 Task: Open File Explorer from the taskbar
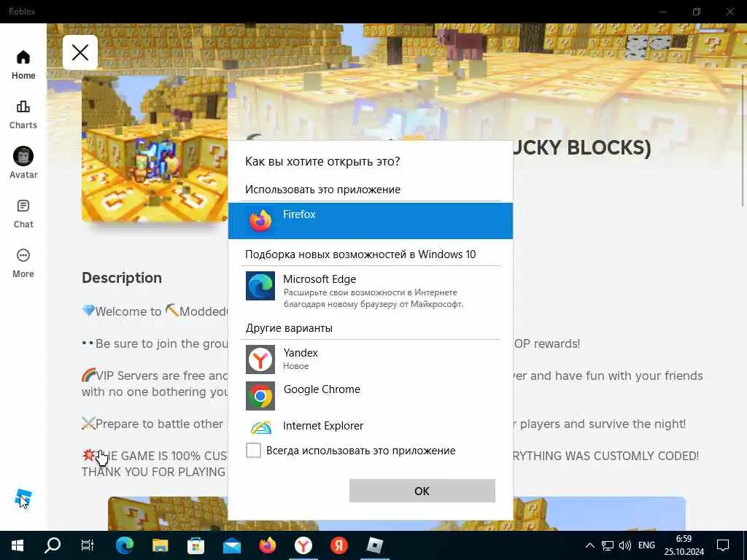[160, 545]
